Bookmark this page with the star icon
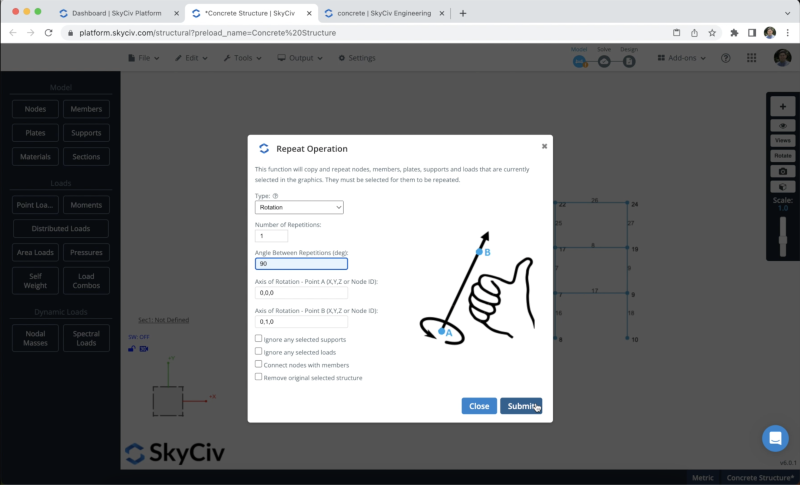The image size is (800, 485). click(712, 33)
